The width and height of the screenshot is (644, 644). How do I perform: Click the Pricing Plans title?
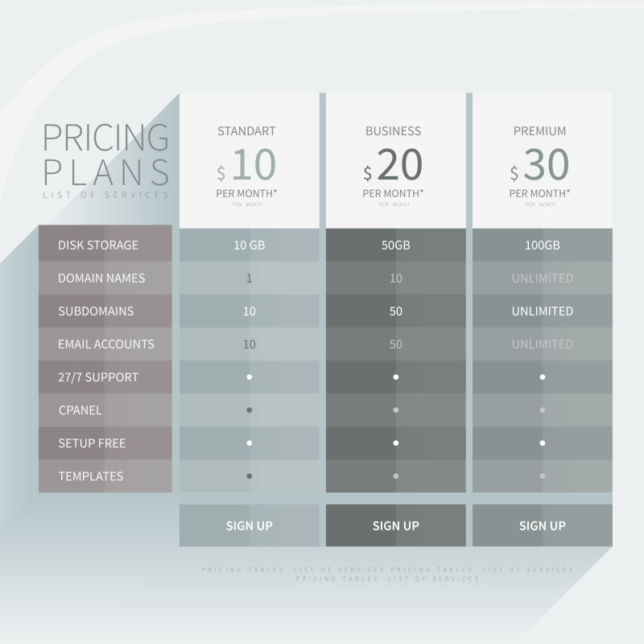pyautogui.click(x=105, y=154)
